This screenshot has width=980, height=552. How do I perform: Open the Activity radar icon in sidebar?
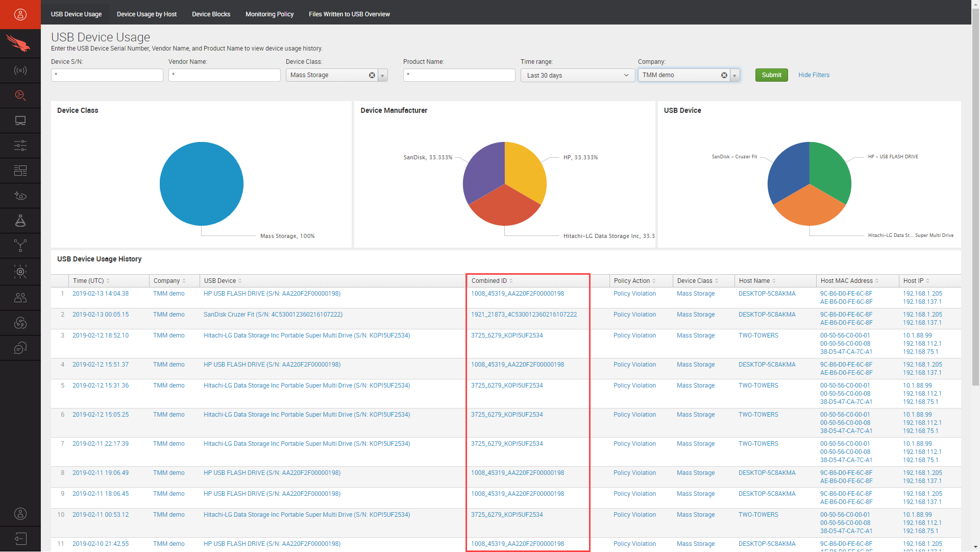(20, 70)
